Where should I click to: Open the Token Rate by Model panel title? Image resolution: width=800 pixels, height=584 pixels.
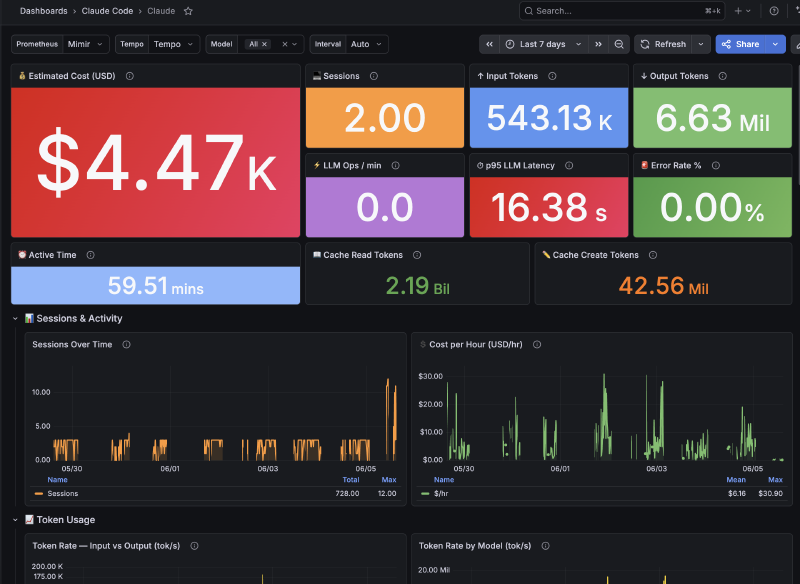[x=474, y=546]
